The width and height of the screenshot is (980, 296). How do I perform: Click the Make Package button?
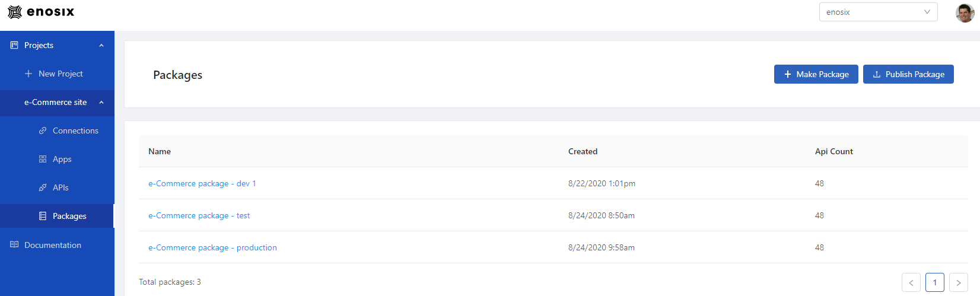tap(816, 74)
